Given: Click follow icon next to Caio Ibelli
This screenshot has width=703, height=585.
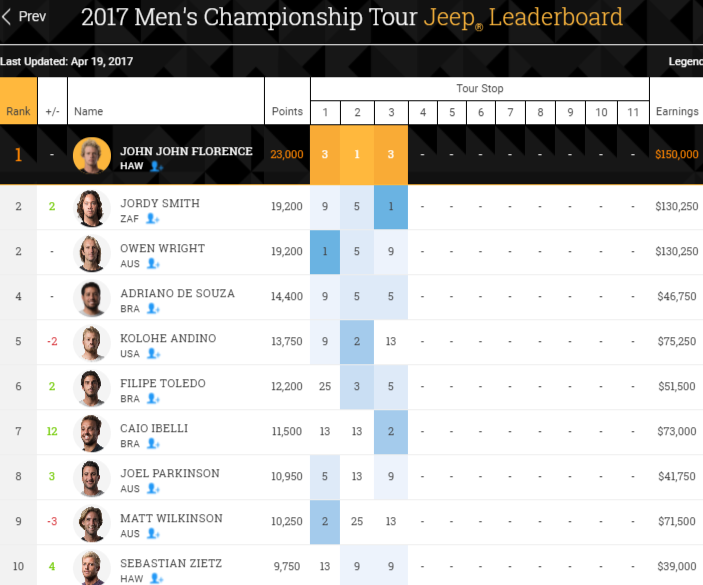Looking at the screenshot, I should pos(153,444).
